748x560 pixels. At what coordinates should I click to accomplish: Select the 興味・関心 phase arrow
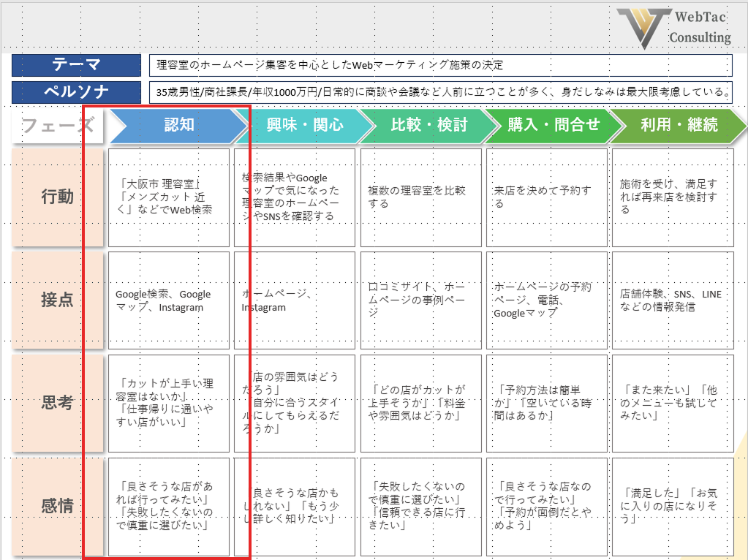(x=304, y=126)
